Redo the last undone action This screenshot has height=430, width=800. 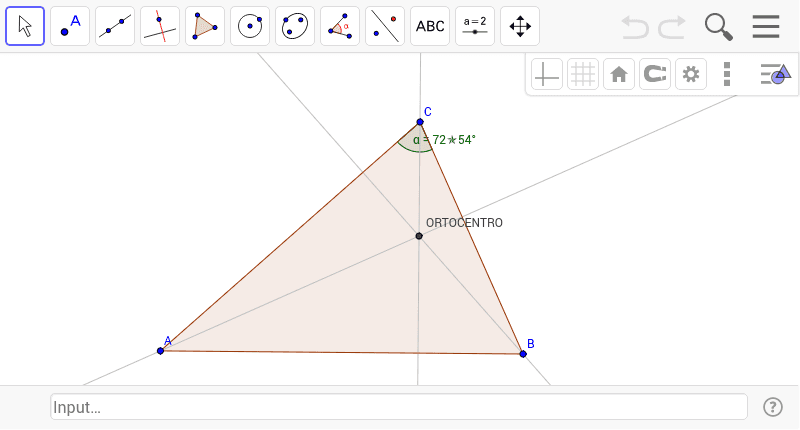pos(671,27)
